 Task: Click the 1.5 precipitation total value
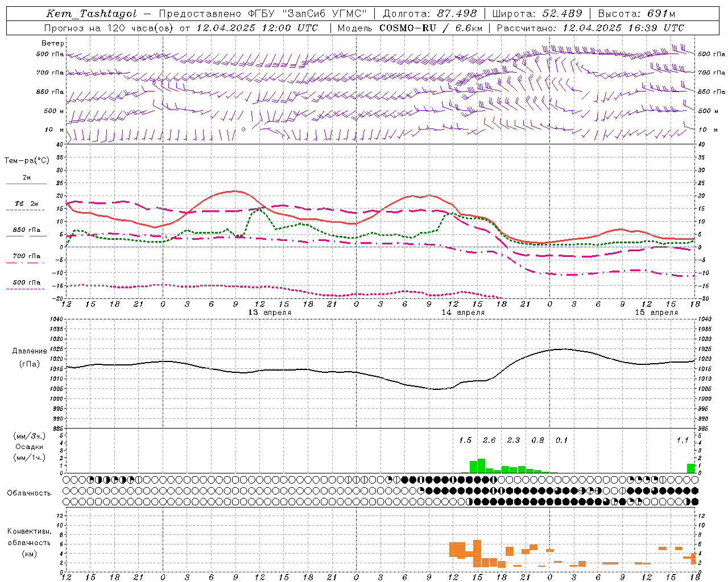tap(465, 440)
